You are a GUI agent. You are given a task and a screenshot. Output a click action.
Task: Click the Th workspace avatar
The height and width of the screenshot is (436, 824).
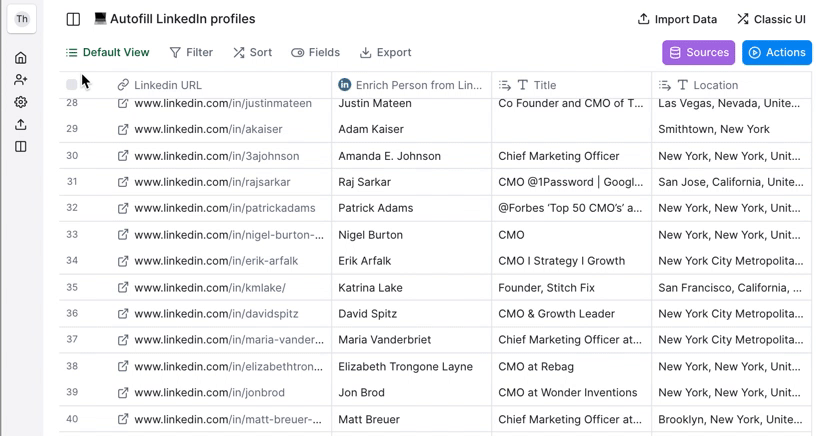point(22,19)
